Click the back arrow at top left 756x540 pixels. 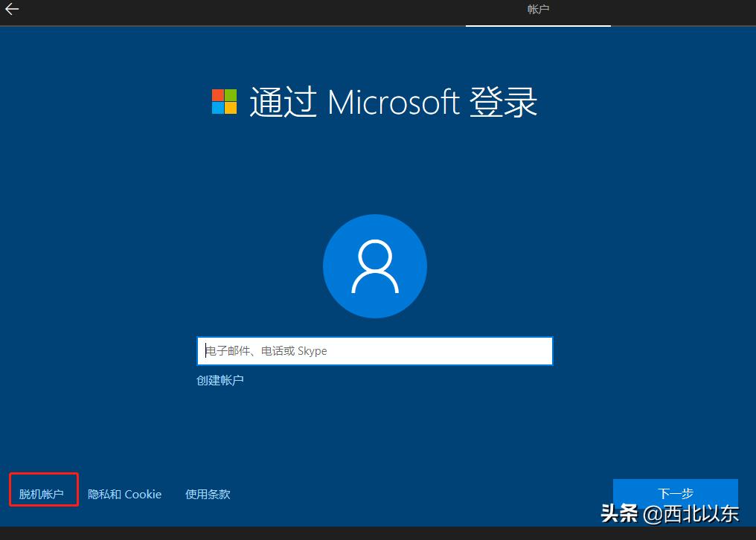pos(12,10)
